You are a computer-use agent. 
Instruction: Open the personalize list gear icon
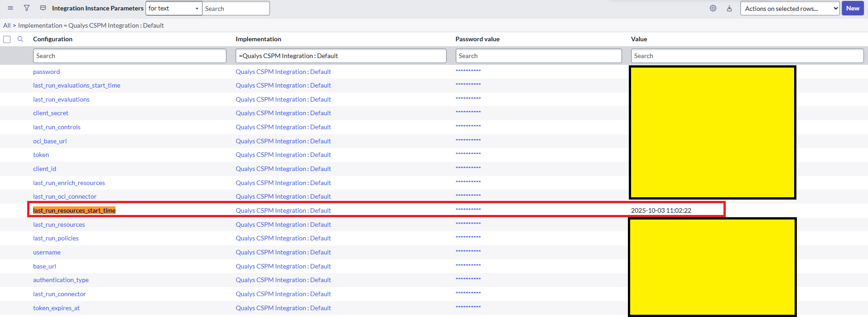713,8
